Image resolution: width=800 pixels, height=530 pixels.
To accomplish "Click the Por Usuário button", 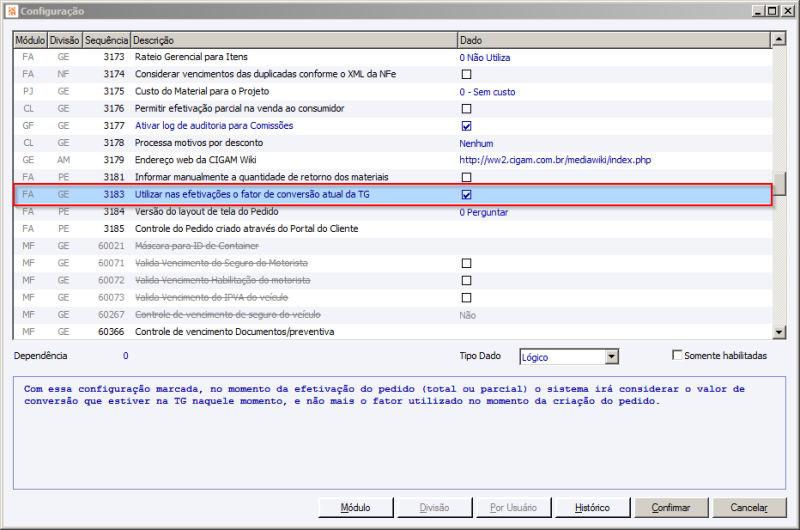I will click(x=513, y=508).
